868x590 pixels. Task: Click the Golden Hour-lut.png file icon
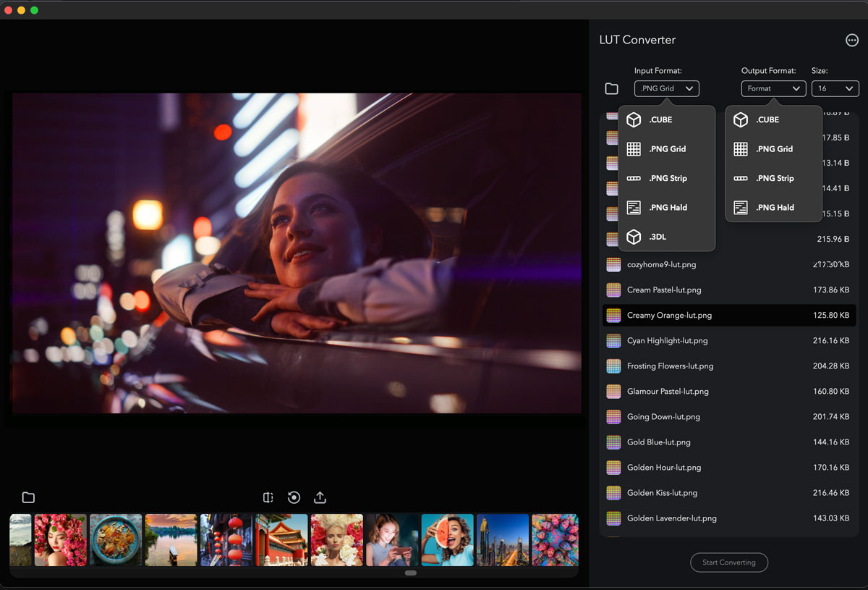tap(613, 468)
